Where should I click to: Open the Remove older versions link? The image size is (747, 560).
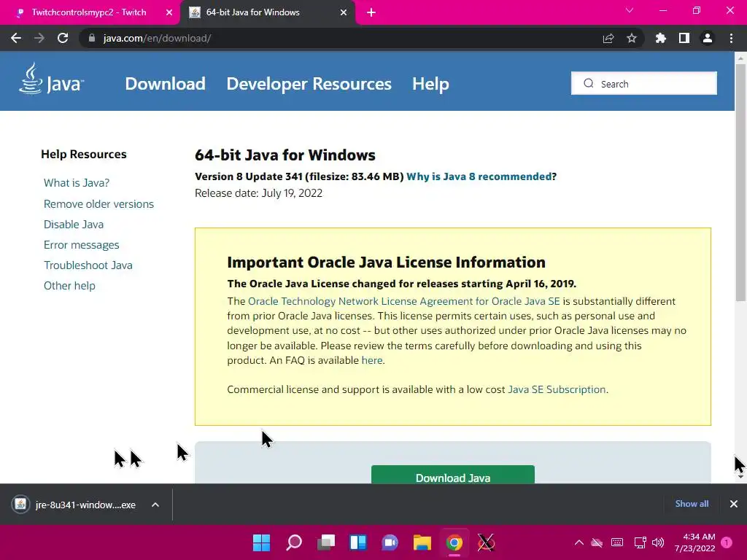click(x=98, y=204)
